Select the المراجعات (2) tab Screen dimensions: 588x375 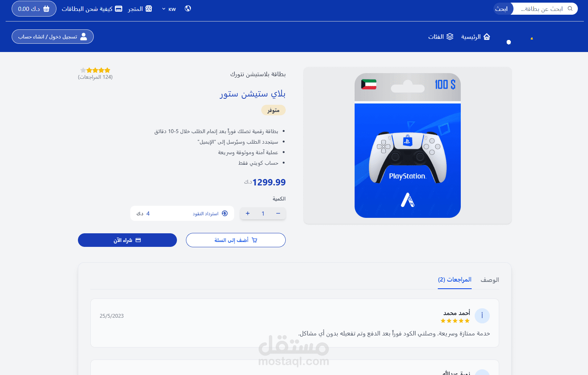pyautogui.click(x=455, y=280)
